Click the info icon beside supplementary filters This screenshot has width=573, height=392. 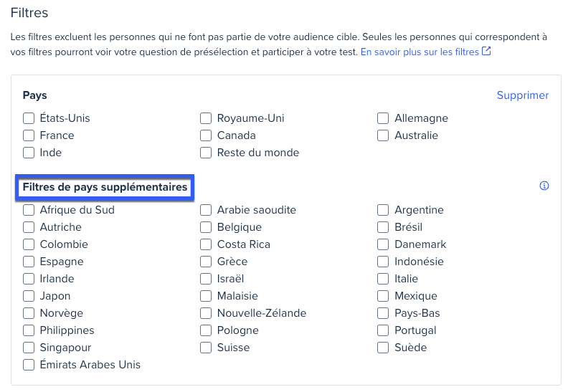[x=544, y=186]
